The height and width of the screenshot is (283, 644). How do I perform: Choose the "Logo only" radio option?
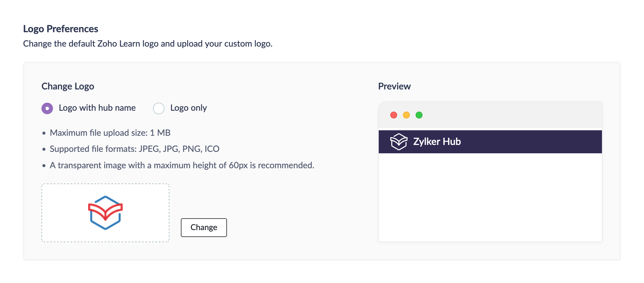pyautogui.click(x=159, y=108)
